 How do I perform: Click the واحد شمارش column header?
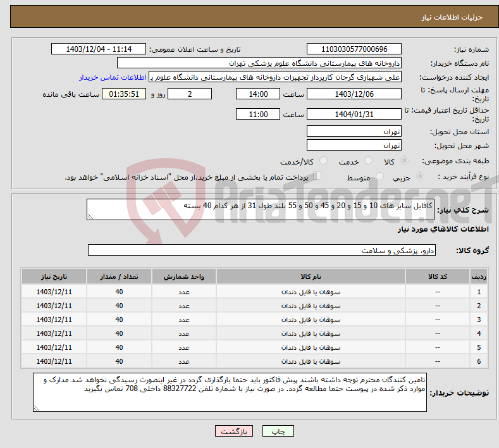tap(184, 277)
